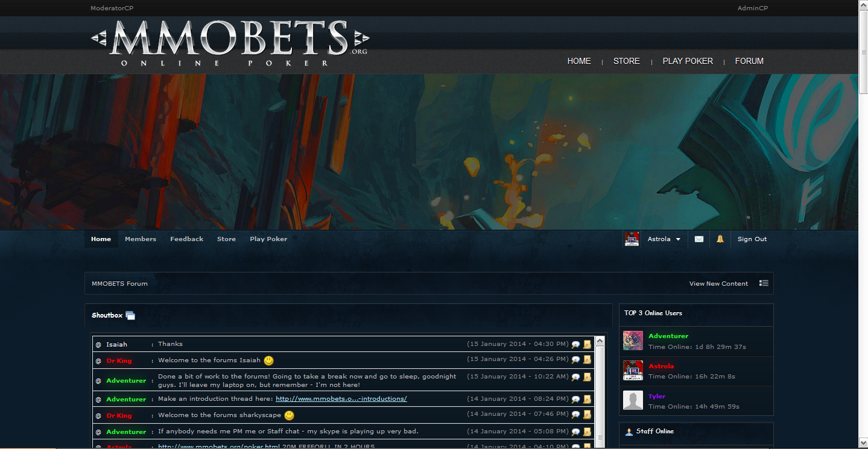The image size is (868, 449).
Task: Click @ on the 'Done a bit of work' shout
Action: coord(98,381)
